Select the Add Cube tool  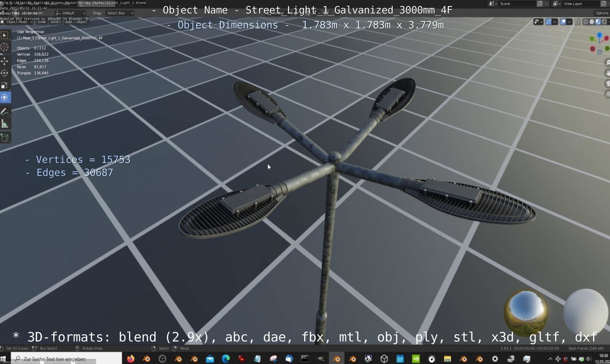coord(5,138)
